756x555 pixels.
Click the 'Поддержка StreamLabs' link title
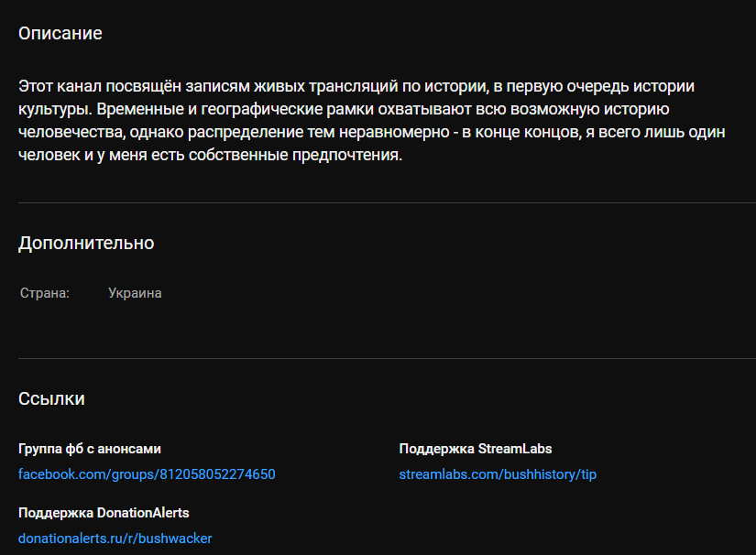tap(476, 449)
